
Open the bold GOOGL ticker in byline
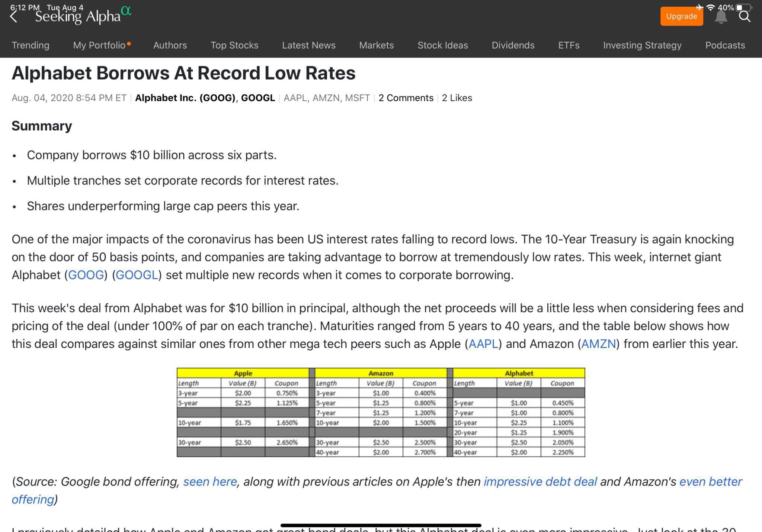coord(258,98)
